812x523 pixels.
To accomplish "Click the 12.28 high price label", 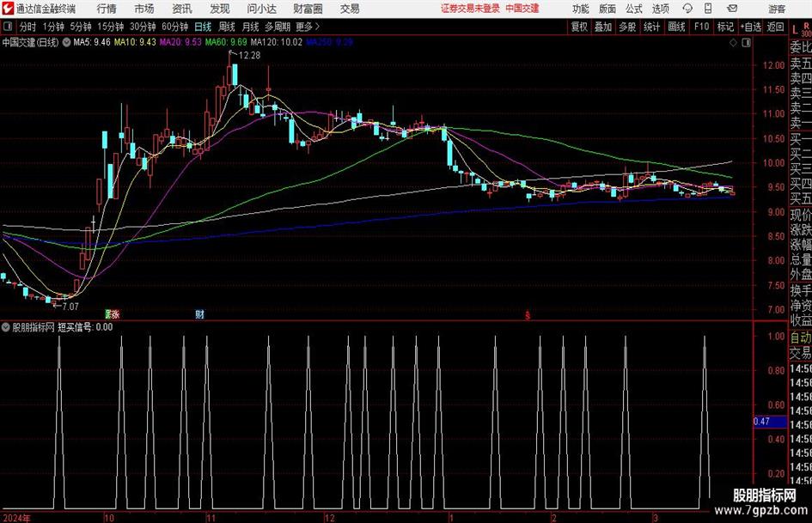I will pyautogui.click(x=249, y=55).
